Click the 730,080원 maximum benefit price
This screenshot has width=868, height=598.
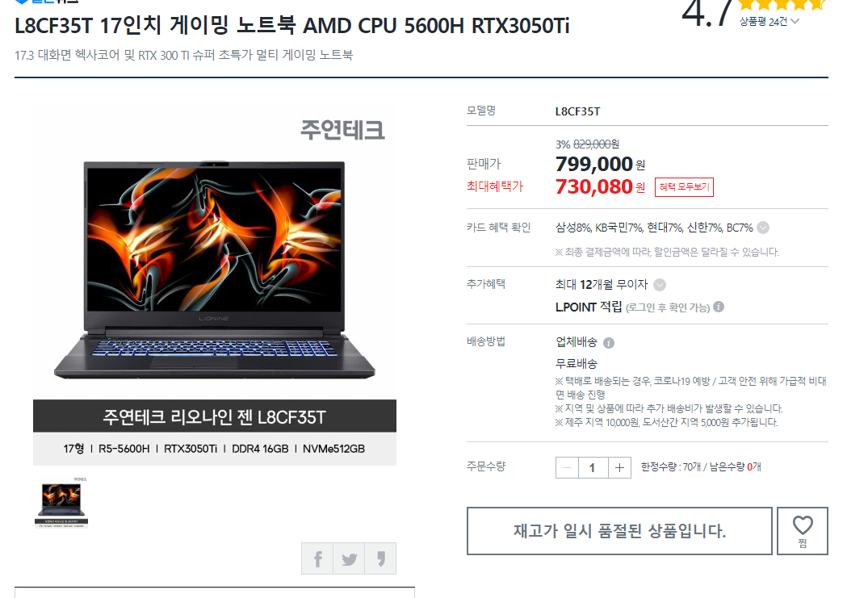[x=600, y=187]
